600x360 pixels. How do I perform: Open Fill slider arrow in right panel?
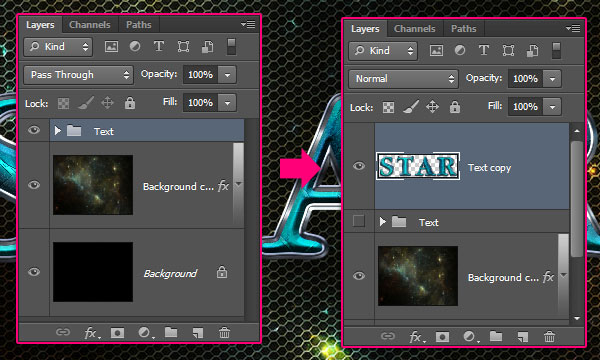point(552,107)
